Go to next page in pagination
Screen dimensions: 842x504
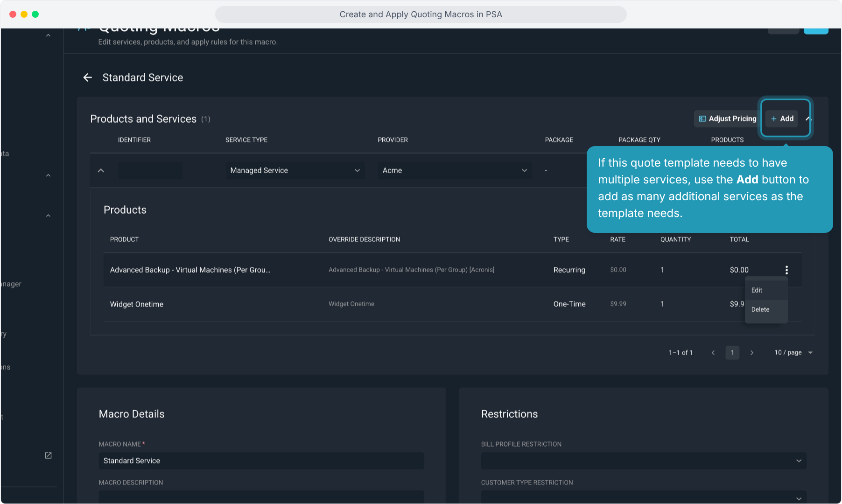pos(752,353)
